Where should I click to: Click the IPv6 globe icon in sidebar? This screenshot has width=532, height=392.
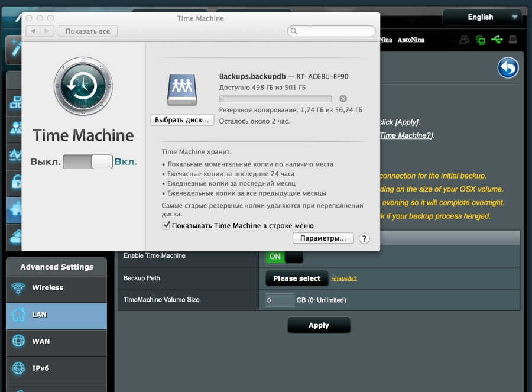[x=18, y=368]
